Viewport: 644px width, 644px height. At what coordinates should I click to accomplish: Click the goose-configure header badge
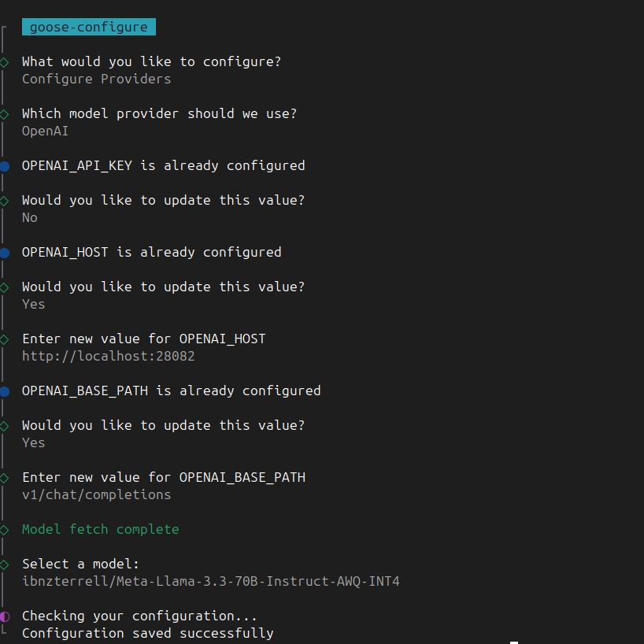point(88,27)
